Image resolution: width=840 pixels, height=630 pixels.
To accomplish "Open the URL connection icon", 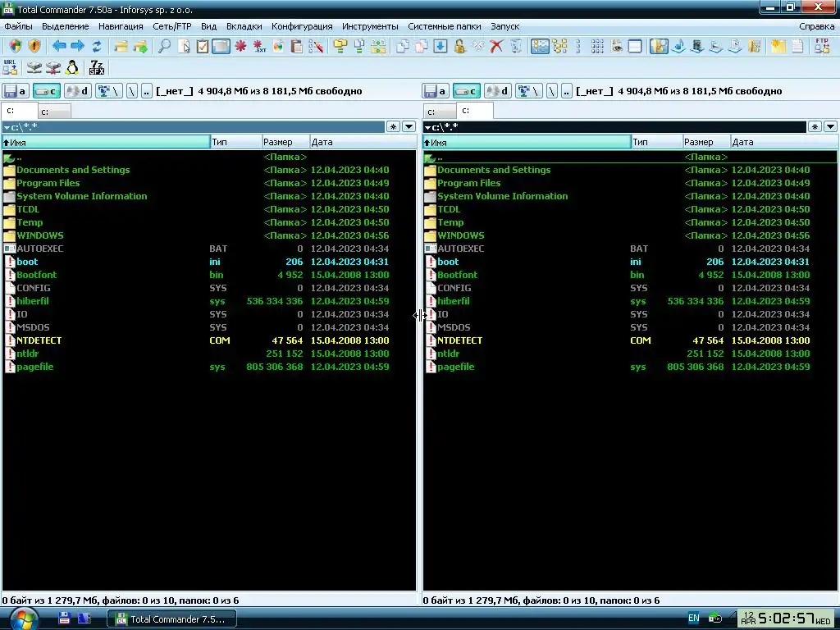I will (10, 67).
